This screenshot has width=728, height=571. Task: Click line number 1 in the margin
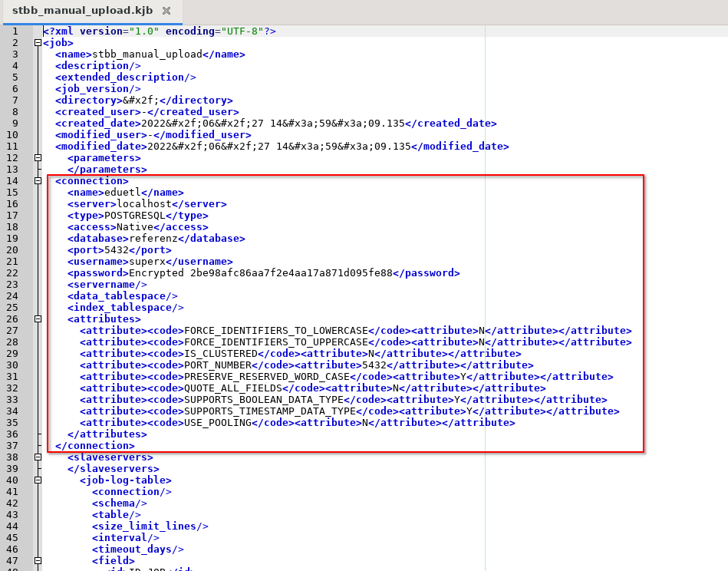click(x=14, y=31)
